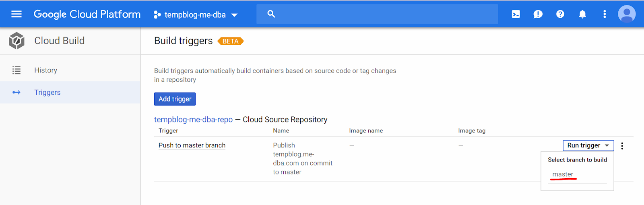Screen dimensions: 644x205
Task: Open more options for the master trigger
Action: coord(622,146)
